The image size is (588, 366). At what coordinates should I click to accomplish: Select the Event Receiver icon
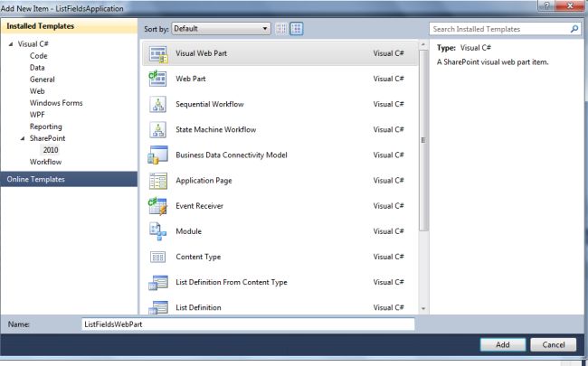pos(158,206)
